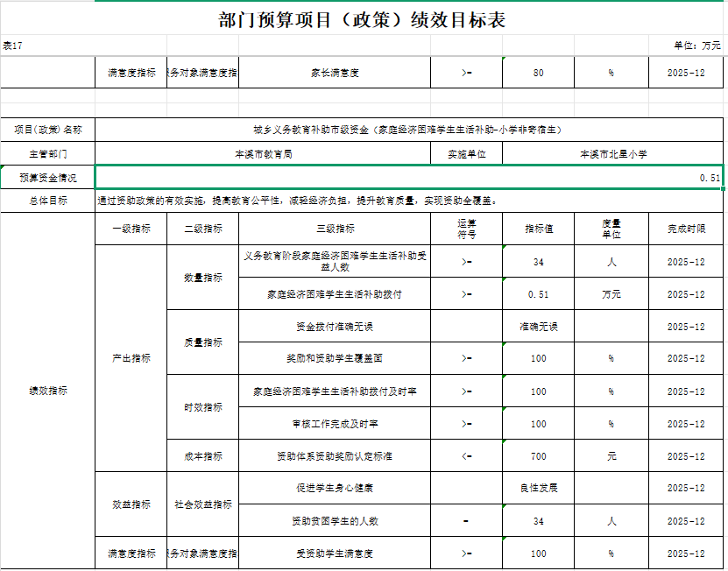Select value 34 in 资助贫困学生的人数 row
728x571 pixels.
coord(538,521)
